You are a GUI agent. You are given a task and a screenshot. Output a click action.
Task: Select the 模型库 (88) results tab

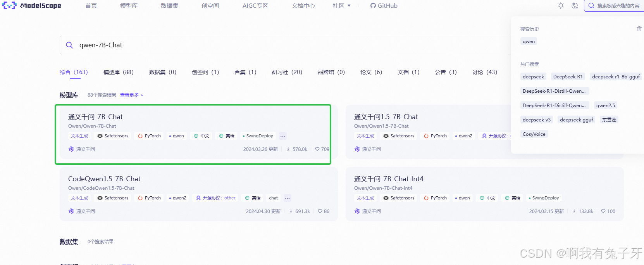coord(119,72)
